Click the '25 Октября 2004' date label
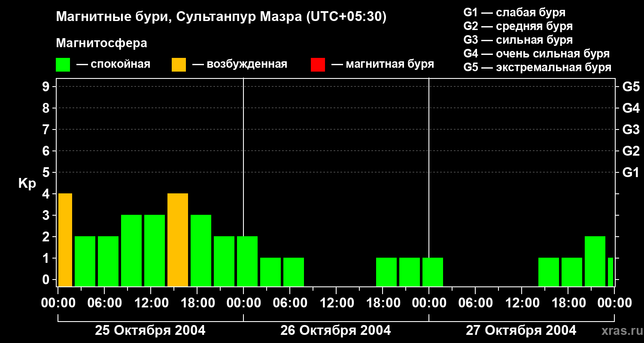This screenshot has height=343, width=644. tap(150, 331)
